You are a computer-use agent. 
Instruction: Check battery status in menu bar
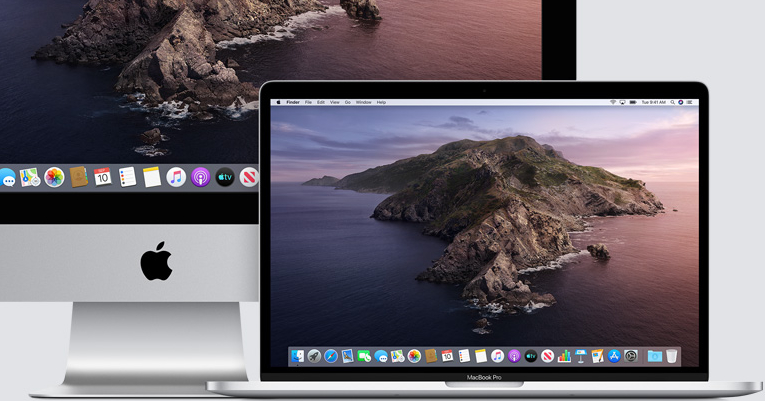click(x=633, y=102)
